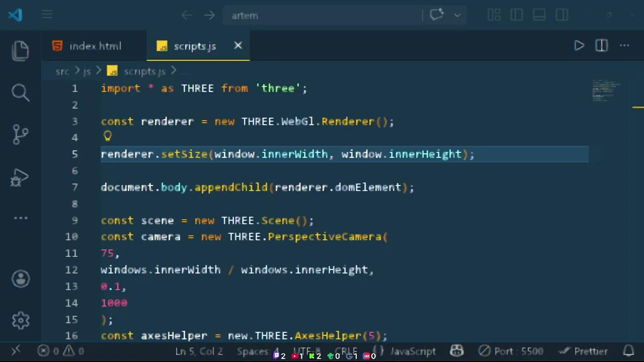Click 'AxesHelper' on line 16
This screenshot has width=644, height=362.
pyautogui.click(x=328, y=336)
